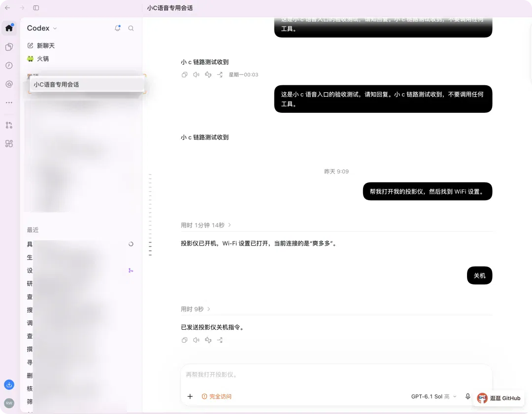Viewport: 532px width, 414px height.
Task: Click the plus attach button in composer
Action: [190, 396]
